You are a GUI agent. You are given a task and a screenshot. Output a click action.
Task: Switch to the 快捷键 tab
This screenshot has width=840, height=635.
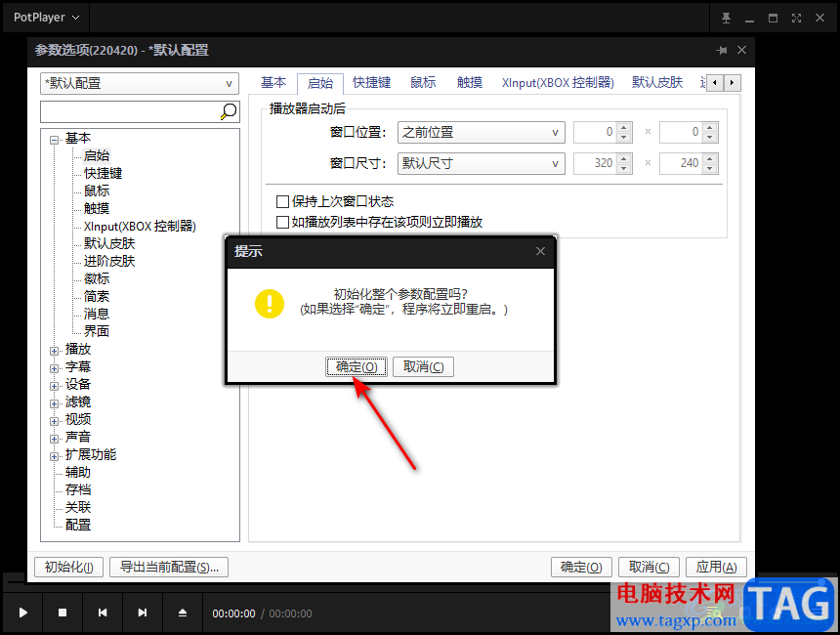pyautogui.click(x=372, y=82)
